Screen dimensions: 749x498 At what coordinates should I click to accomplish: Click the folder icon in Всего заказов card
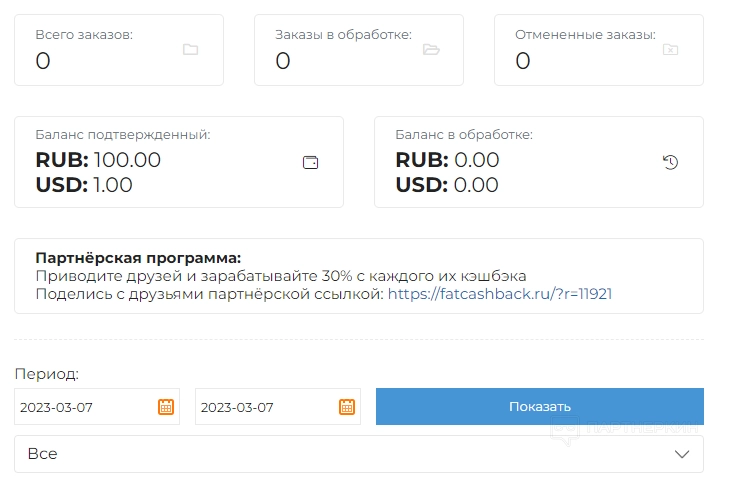tap(191, 49)
